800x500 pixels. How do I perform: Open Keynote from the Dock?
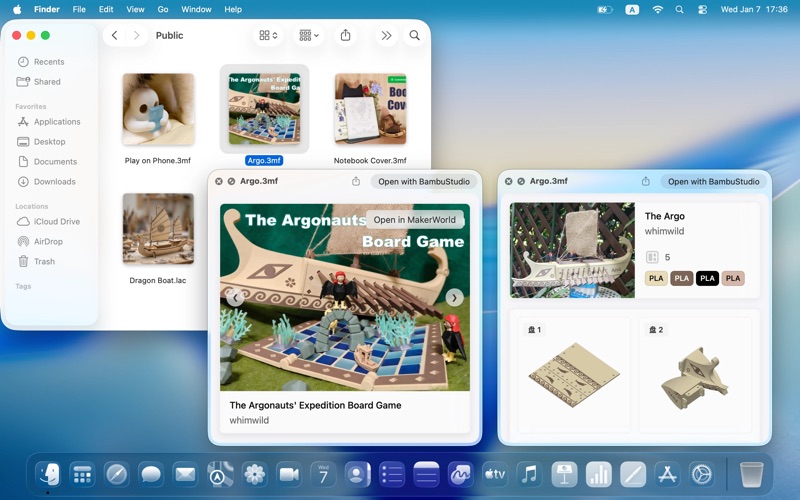tap(564, 474)
